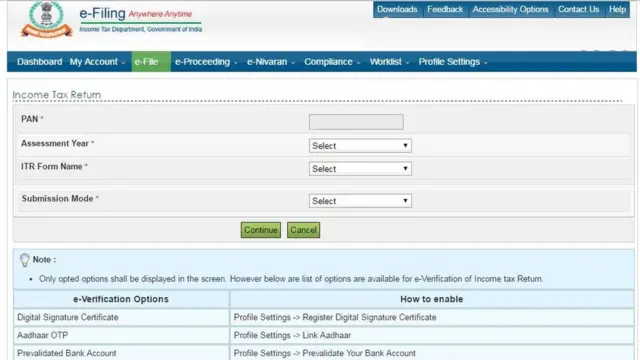Open the Downloads link in header
This screenshot has height=360, width=640.
point(397,9)
